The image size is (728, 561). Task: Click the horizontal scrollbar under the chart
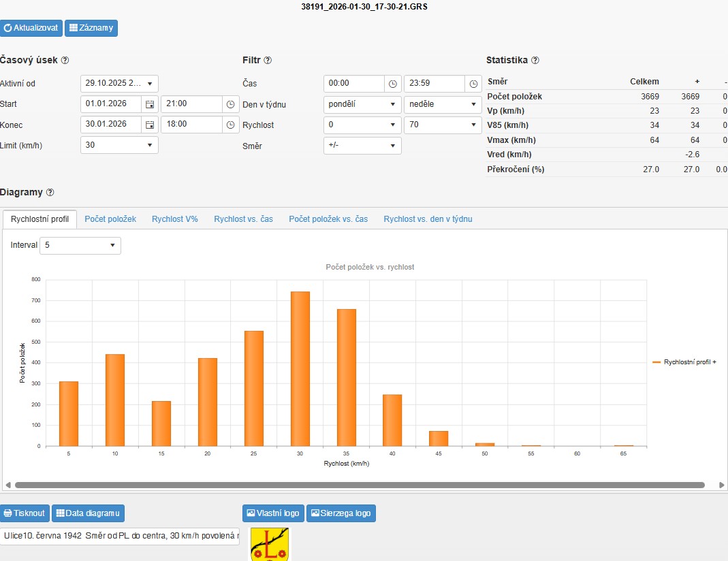coord(360,485)
